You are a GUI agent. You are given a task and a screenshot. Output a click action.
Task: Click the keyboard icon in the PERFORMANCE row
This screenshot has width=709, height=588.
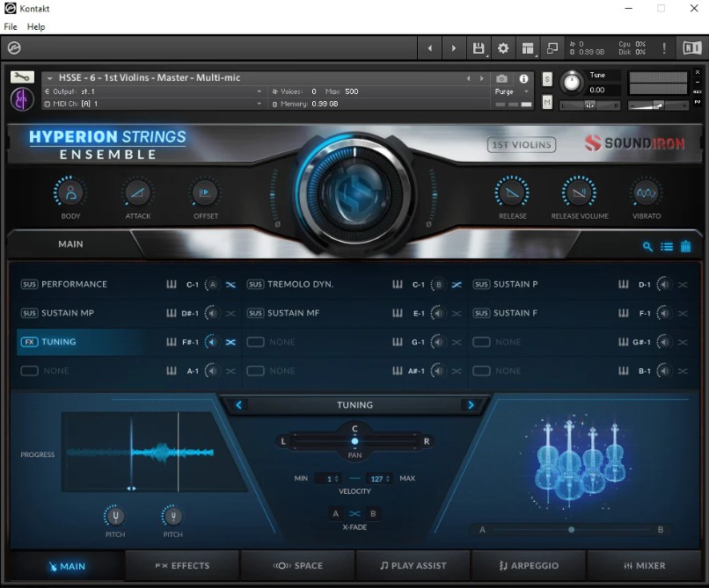point(172,284)
